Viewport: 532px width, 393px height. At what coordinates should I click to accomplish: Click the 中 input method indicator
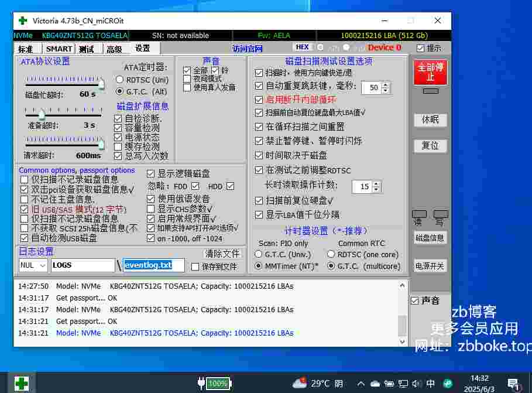[430, 384]
